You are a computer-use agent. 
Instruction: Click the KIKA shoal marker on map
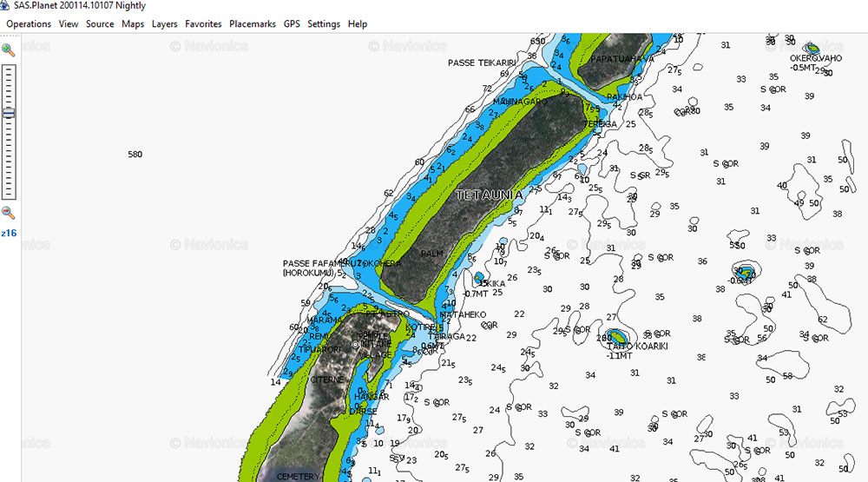point(479,279)
